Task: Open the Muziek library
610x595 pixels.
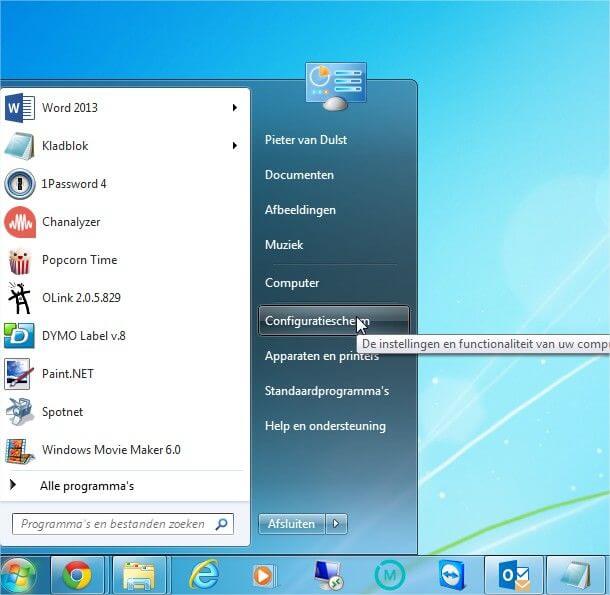Action: coord(284,245)
